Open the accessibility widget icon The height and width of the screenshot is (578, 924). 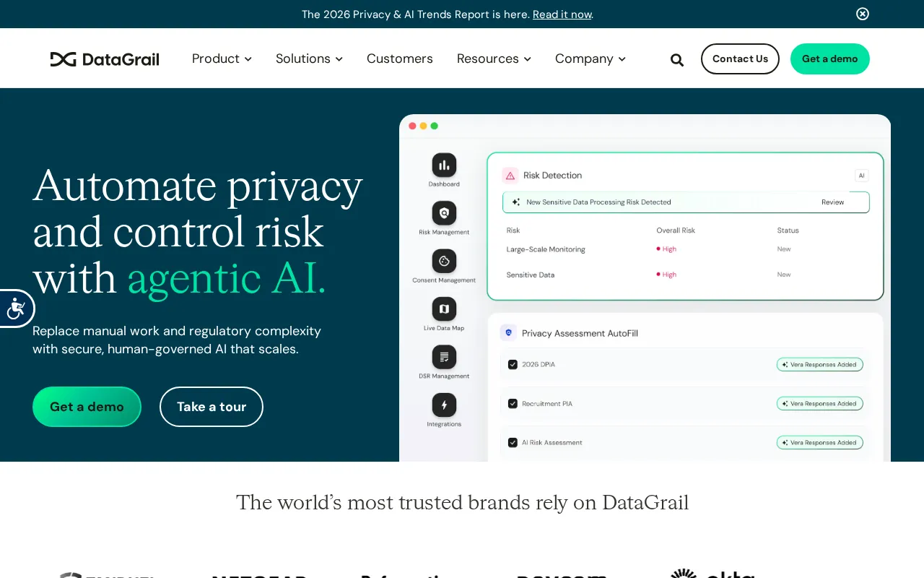point(16,309)
